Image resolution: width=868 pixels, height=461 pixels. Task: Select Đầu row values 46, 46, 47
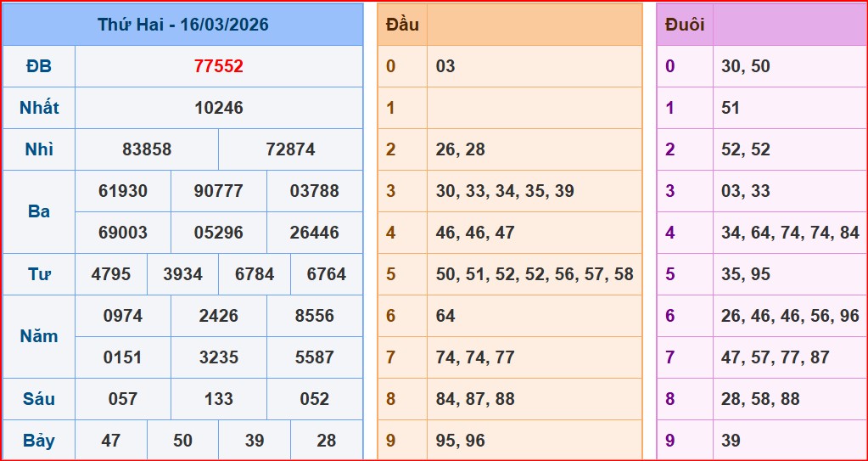(475, 233)
